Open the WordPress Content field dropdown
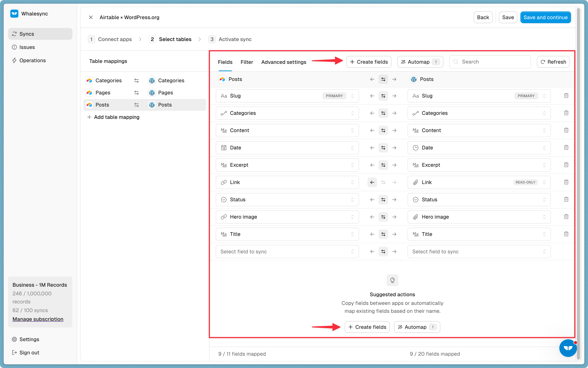 coord(479,130)
